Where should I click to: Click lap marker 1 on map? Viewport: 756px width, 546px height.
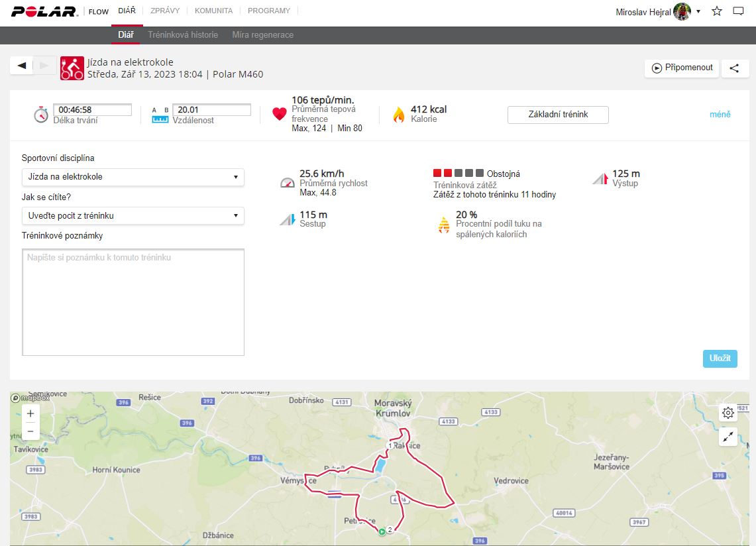click(390, 446)
